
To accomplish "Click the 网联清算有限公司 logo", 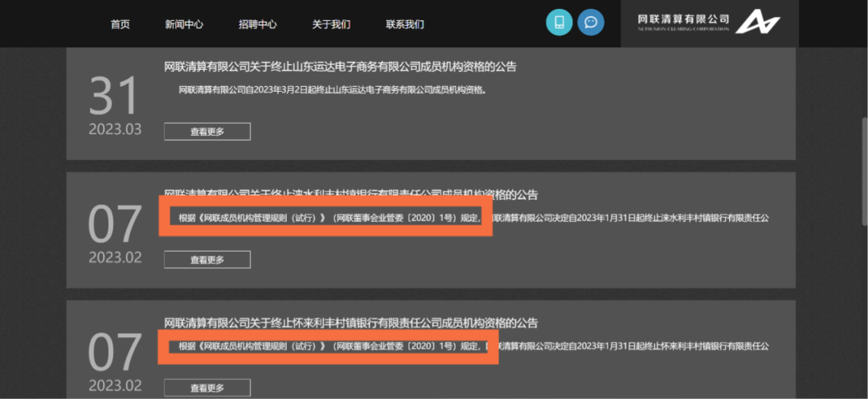I will tap(709, 23).
